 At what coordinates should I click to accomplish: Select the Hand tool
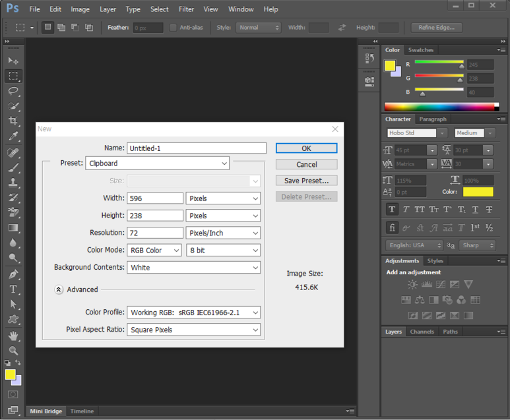(13, 336)
